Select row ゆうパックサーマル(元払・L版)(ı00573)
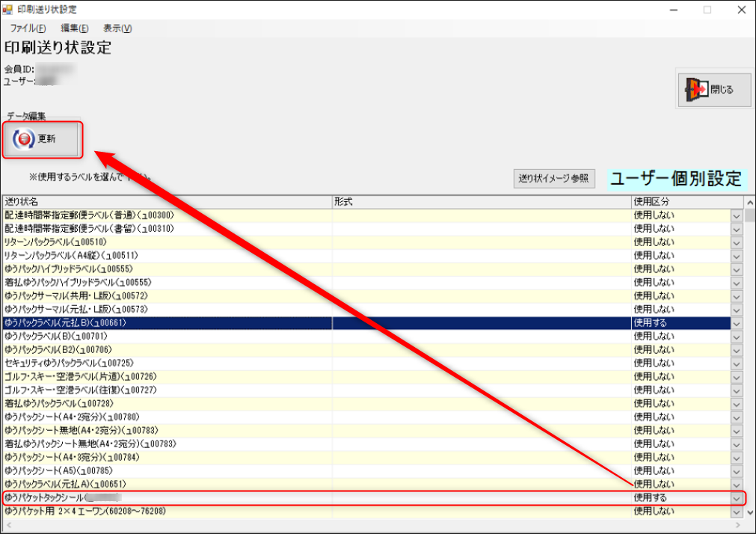756x534 pixels. point(372,309)
